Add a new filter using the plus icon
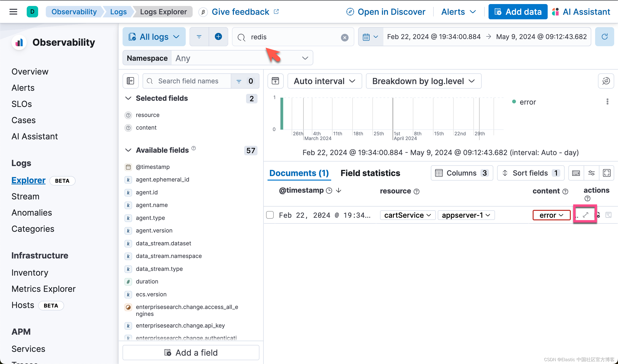Image resolution: width=618 pixels, height=364 pixels. click(218, 36)
